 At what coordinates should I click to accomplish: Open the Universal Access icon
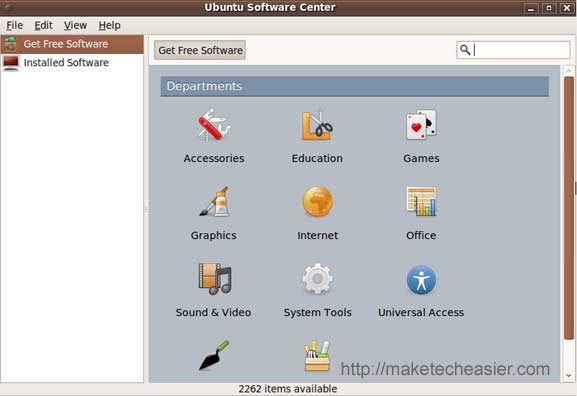click(421, 280)
